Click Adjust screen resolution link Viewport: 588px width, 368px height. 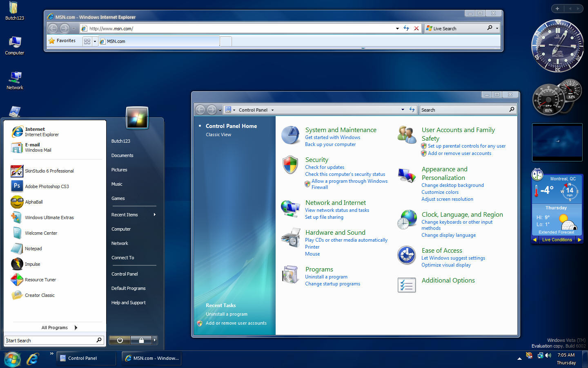tap(447, 199)
